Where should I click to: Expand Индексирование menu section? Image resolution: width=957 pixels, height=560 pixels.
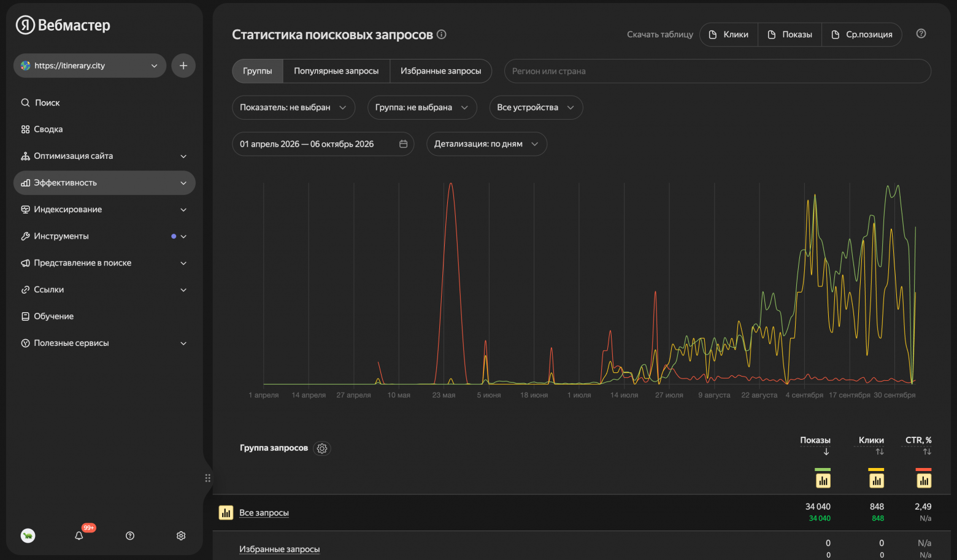coord(104,209)
